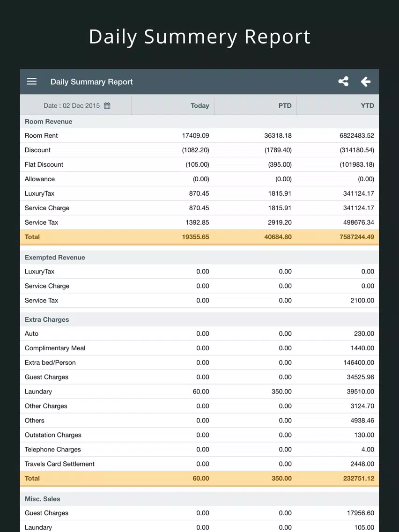Click Complimentary Meal YTD value 1440.00
The width and height of the screenshot is (399, 532).
pyautogui.click(x=362, y=348)
